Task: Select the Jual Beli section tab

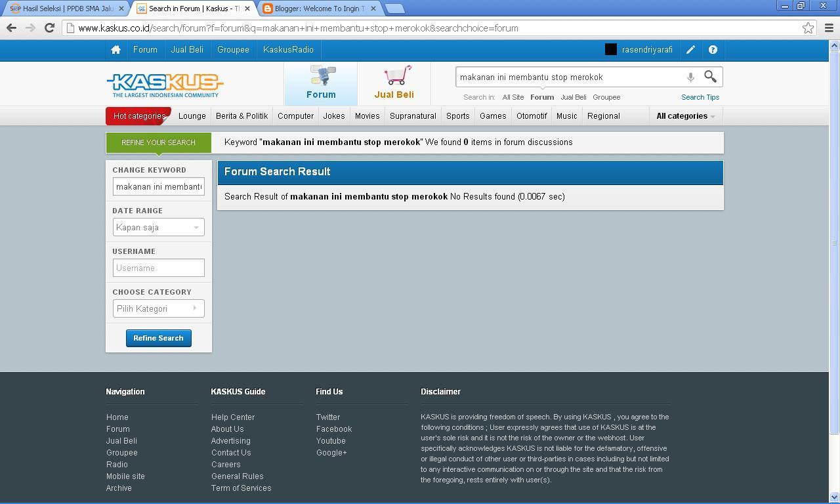Action: 394,83
